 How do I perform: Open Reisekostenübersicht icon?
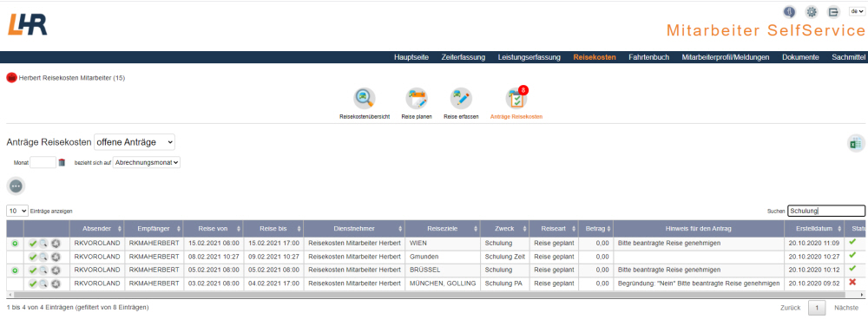pos(365,99)
